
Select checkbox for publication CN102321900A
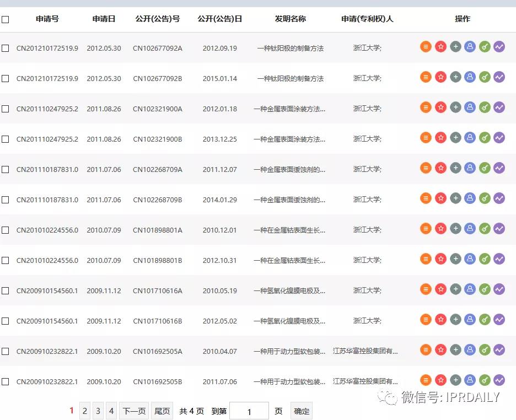coord(6,109)
